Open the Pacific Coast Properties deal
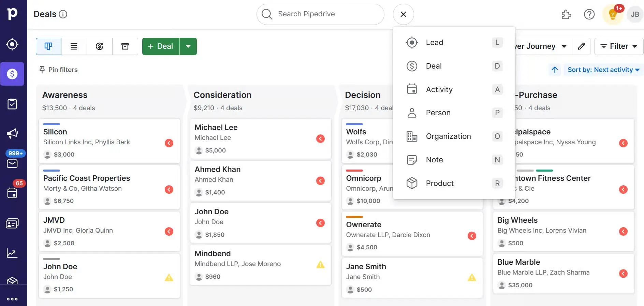The width and height of the screenshot is (644, 306). [x=87, y=178]
